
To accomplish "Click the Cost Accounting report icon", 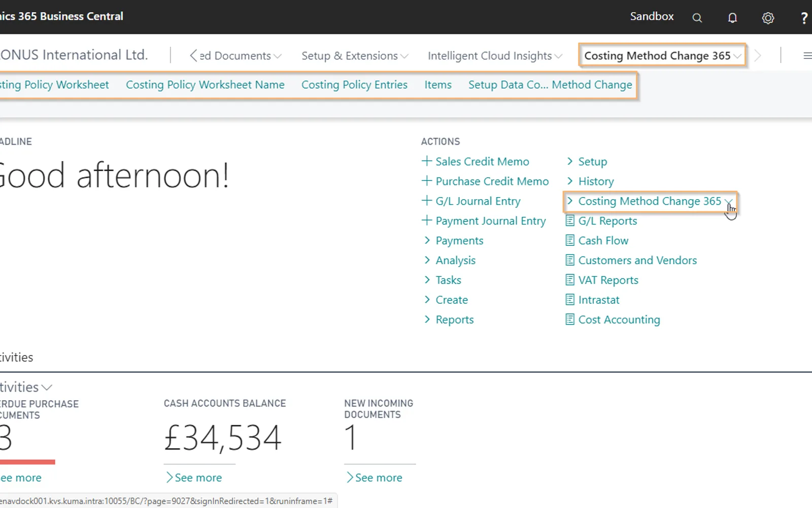I will click(x=570, y=320).
